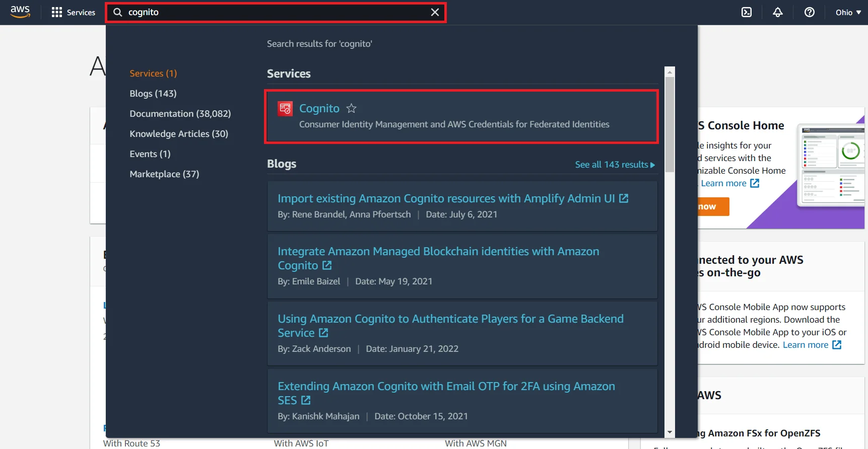Screen dimensions: 868x449
Task: Open the Cognito service link
Action: [x=319, y=108]
